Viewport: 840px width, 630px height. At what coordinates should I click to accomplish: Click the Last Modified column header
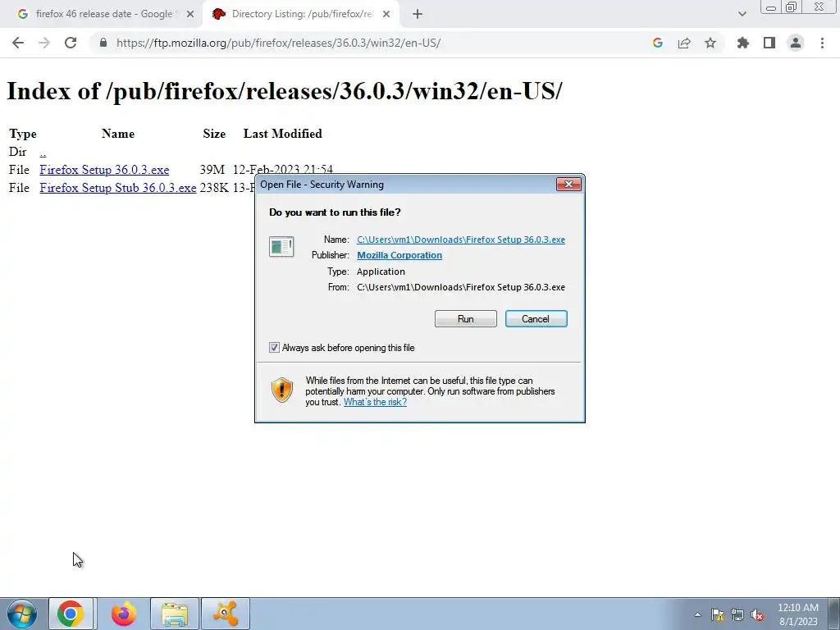coord(283,134)
